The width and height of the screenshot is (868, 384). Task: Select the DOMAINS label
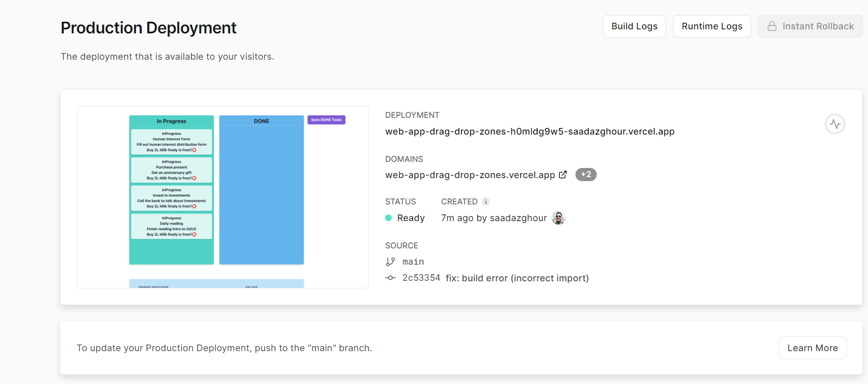coord(404,159)
